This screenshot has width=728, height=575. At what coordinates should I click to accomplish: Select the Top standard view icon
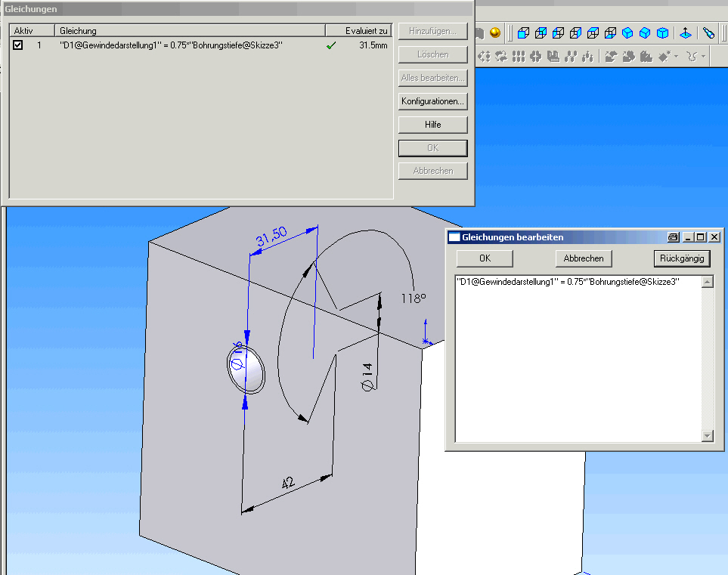point(593,33)
